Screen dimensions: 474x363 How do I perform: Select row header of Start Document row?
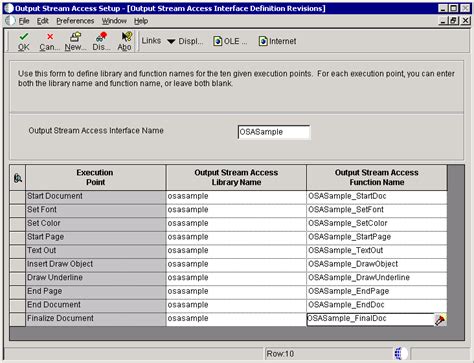[x=17, y=197]
